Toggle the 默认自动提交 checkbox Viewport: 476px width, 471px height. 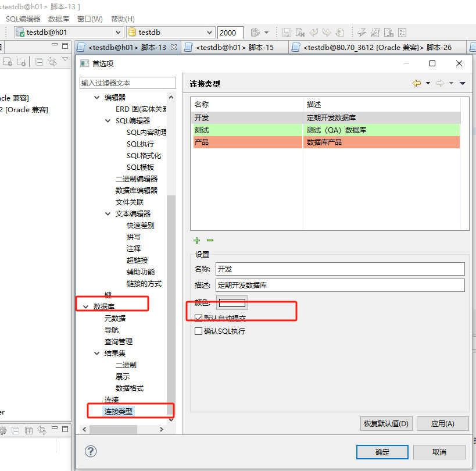pos(198,318)
